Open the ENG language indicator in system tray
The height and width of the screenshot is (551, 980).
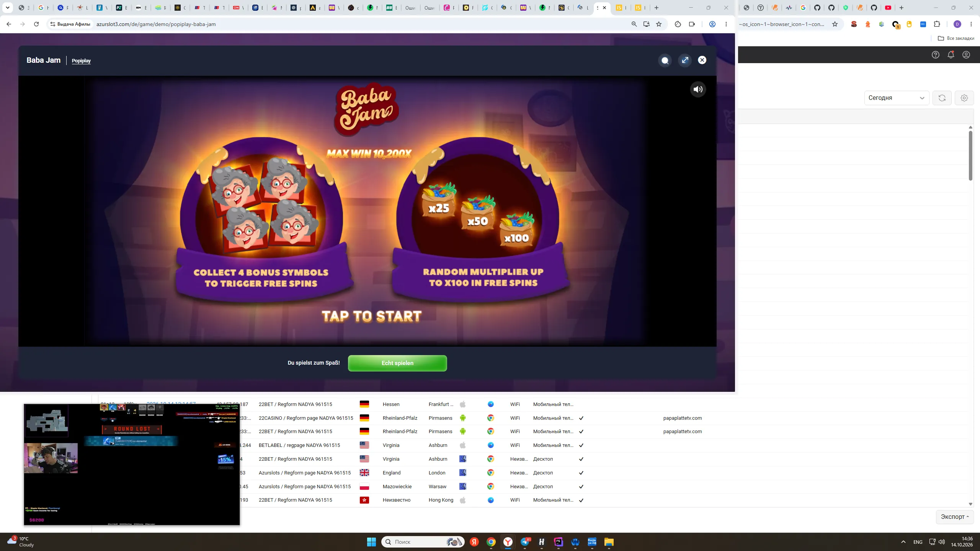point(918,542)
